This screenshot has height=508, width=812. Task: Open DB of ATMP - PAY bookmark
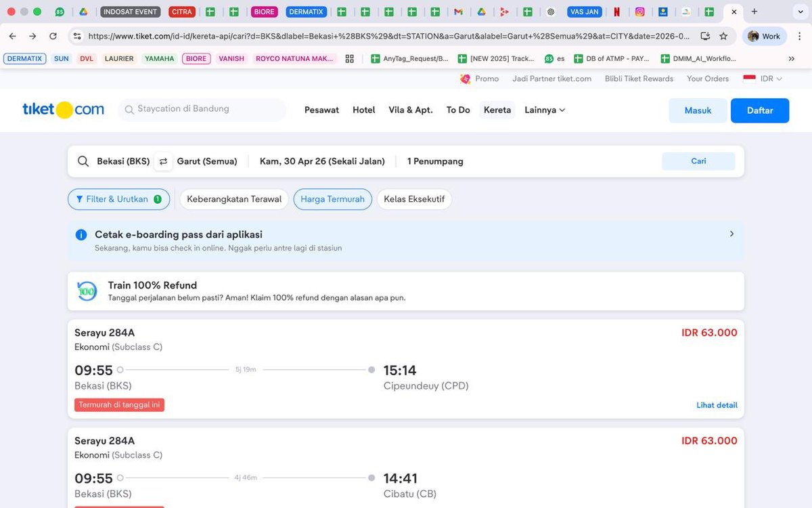[612, 59]
